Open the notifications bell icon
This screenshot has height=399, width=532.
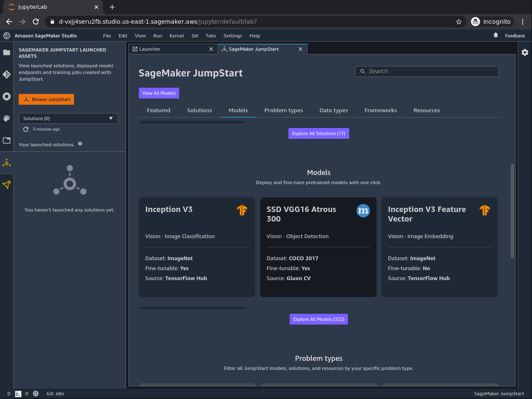(x=495, y=35)
